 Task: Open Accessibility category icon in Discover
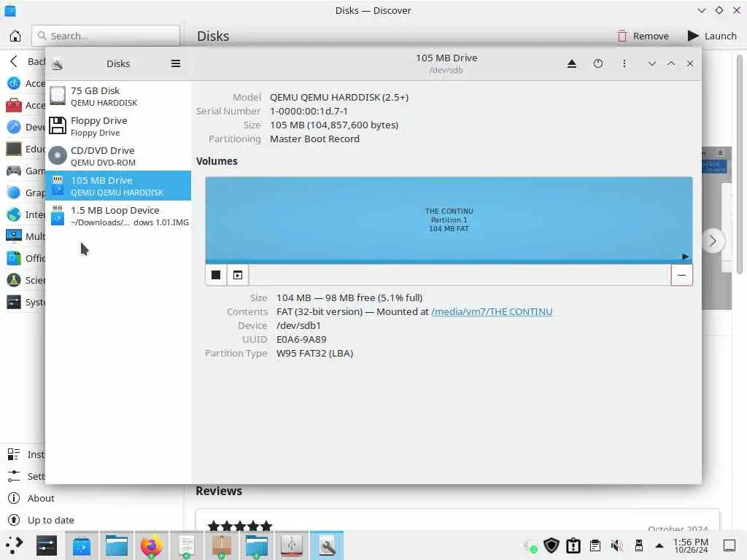14,83
